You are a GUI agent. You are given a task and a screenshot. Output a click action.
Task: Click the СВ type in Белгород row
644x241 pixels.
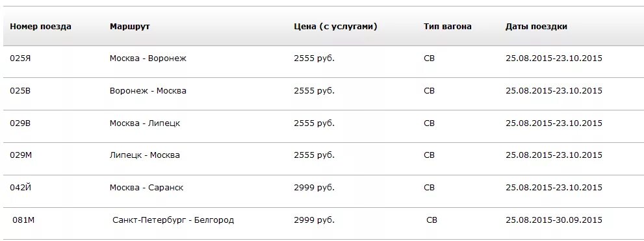click(431, 220)
